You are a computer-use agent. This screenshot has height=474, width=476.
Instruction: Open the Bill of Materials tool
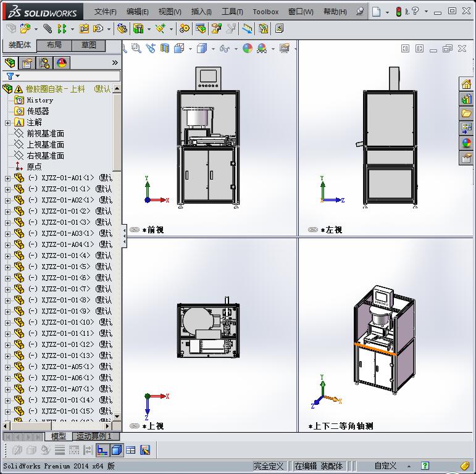[201, 29]
